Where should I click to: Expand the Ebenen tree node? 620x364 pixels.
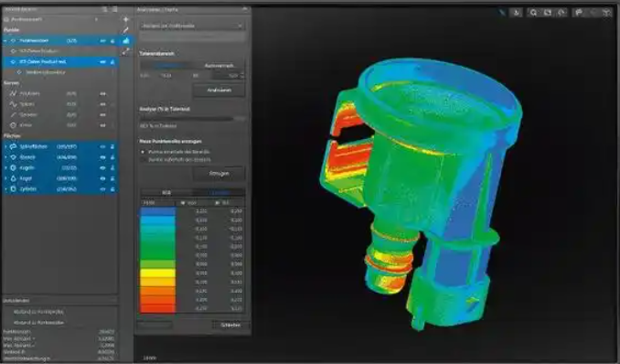(5, 157)
